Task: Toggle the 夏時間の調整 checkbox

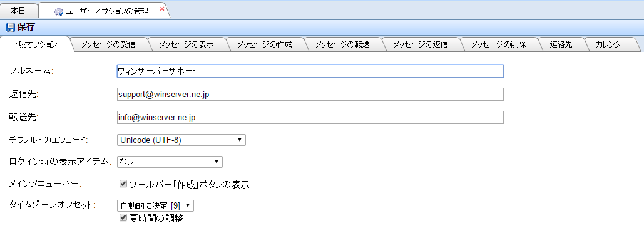Action: 123,218
